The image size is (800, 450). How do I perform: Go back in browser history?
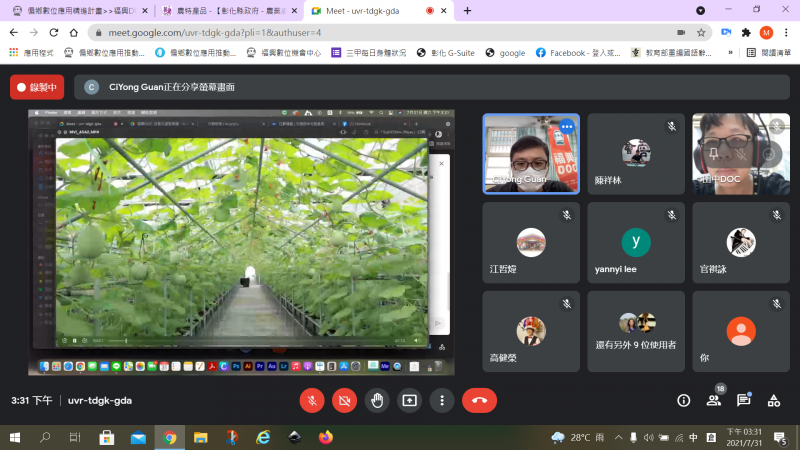14,33
